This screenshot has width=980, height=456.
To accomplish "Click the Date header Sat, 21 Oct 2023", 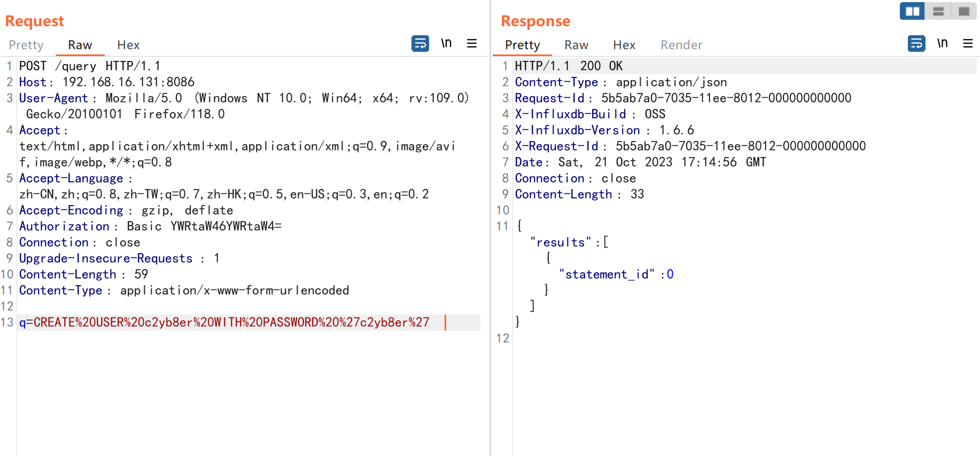I will coord(641,162).
